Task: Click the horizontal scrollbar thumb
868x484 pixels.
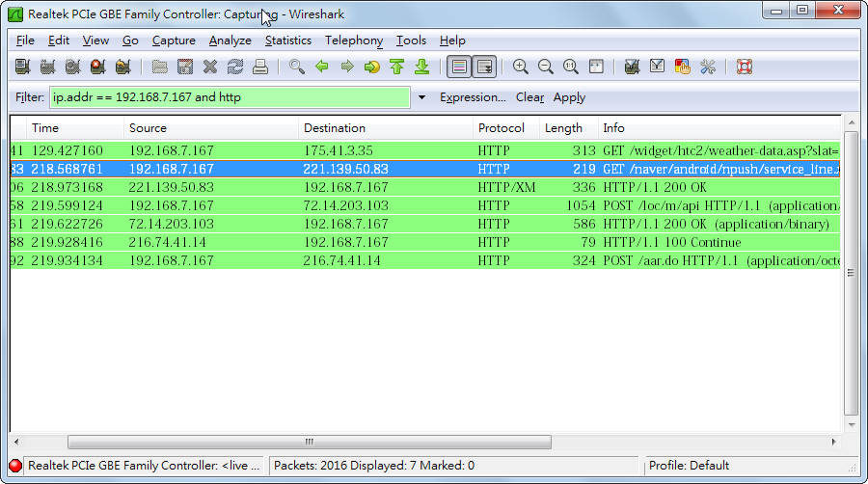Action: [x=310, y=442]
